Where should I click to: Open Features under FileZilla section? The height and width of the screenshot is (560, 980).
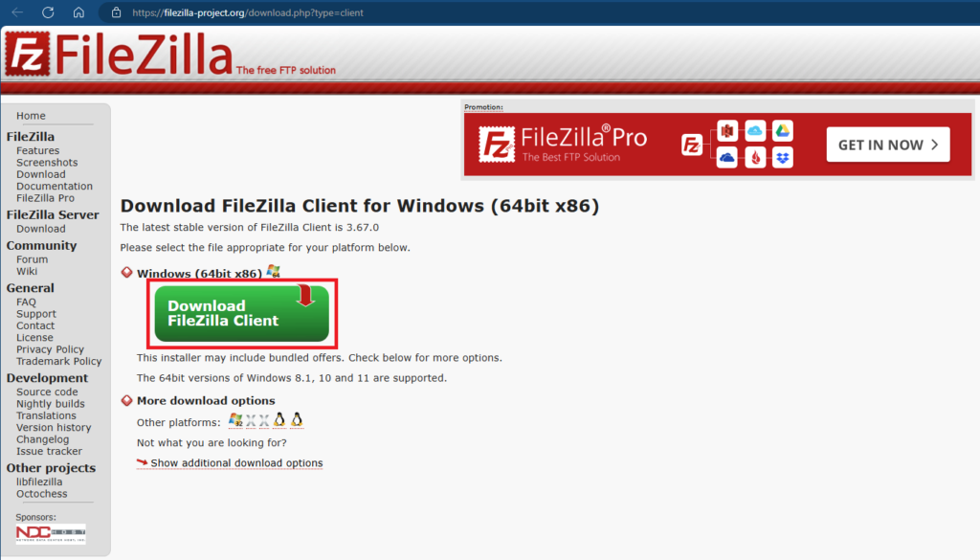point(37,150)
